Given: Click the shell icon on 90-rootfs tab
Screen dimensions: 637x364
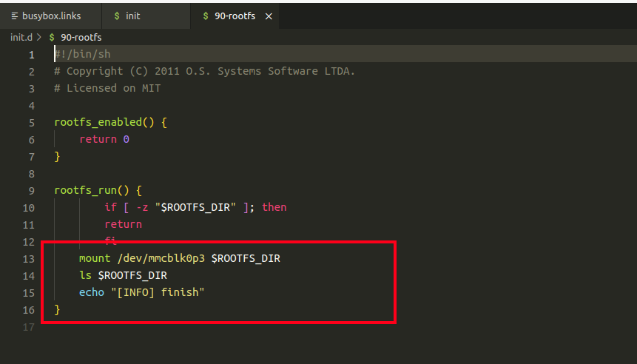Looking at the screenshot, I should pos(205,16).
